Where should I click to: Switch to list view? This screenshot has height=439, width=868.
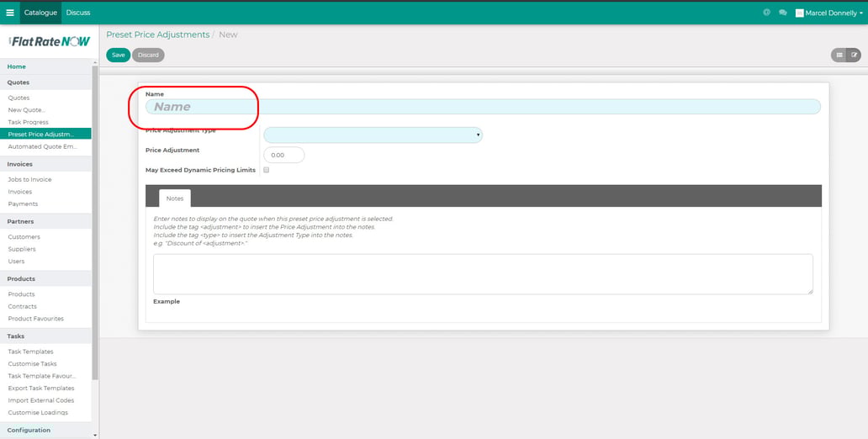point(839,55)
